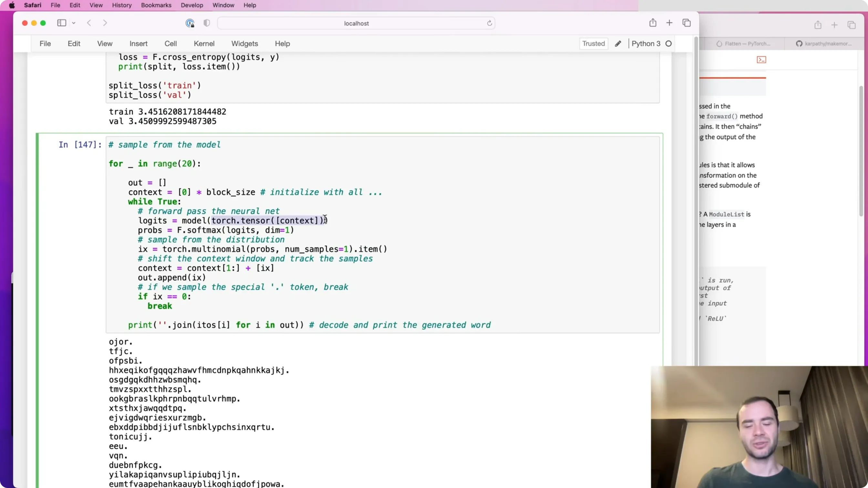The image size is (868, 488).
Task: Click the output word 'tonicujj.'
Action: 130,436
